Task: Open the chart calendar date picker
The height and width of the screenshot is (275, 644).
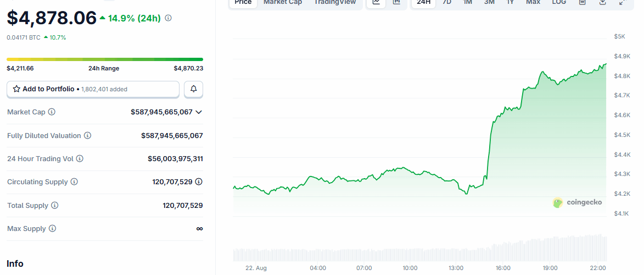Action: tap(582, 2)
